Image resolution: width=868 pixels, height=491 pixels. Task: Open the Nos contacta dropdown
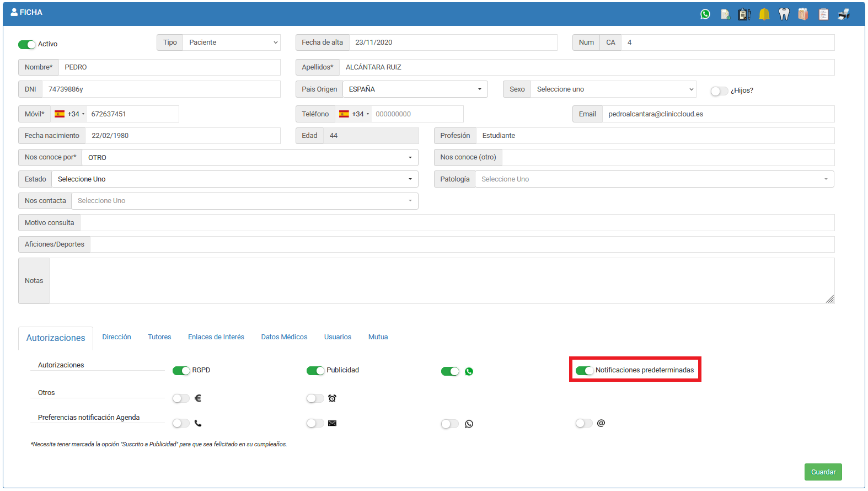coord(245,201)
